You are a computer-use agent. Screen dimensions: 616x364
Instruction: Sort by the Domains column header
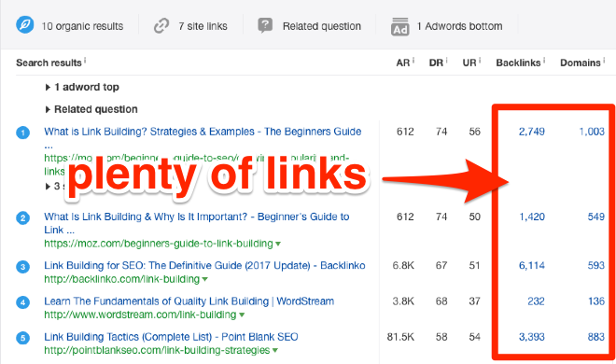click(x=581, y=63)
